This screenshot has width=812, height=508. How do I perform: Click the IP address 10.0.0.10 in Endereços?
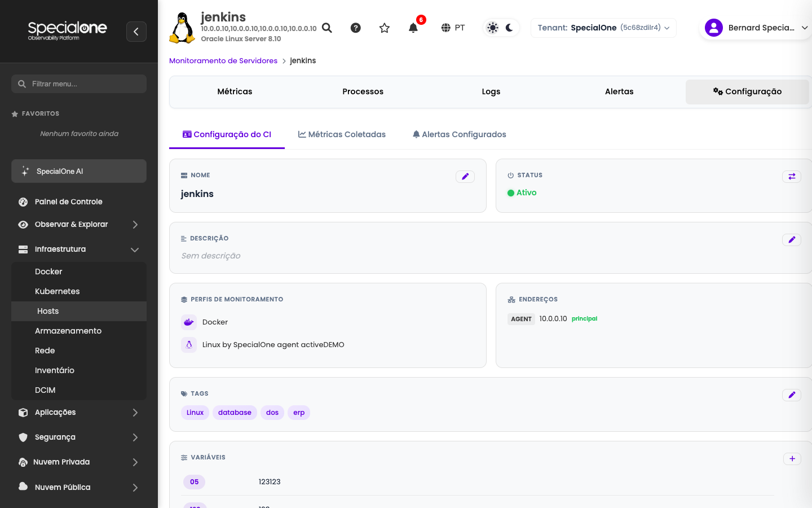pos(553,319)
